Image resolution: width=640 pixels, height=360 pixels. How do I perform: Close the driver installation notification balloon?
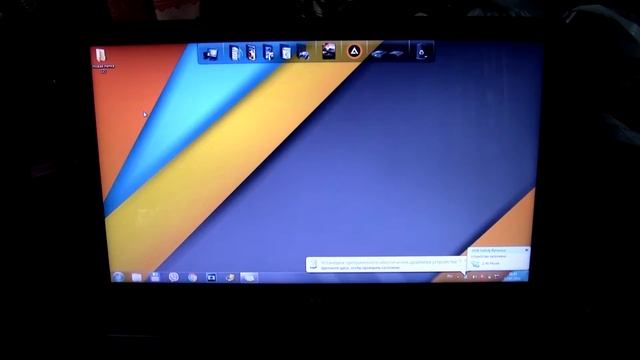point(460,260)
